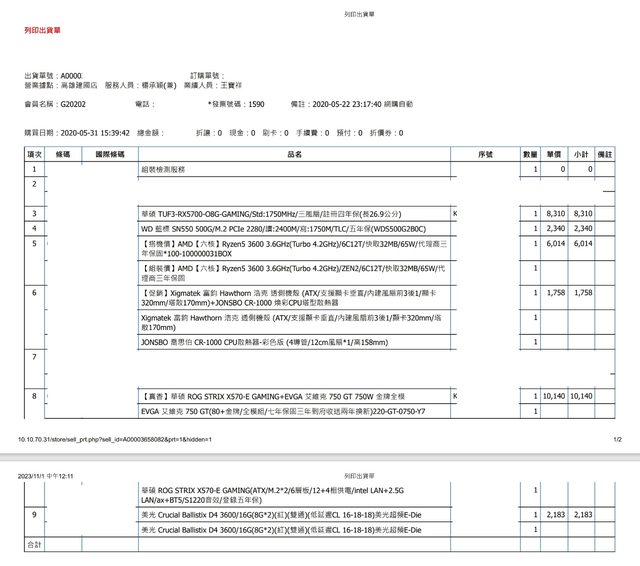Select the TUF3-RX5700-O8G-GAMING product row
640x566 pixels.
[x=262, y=214]
